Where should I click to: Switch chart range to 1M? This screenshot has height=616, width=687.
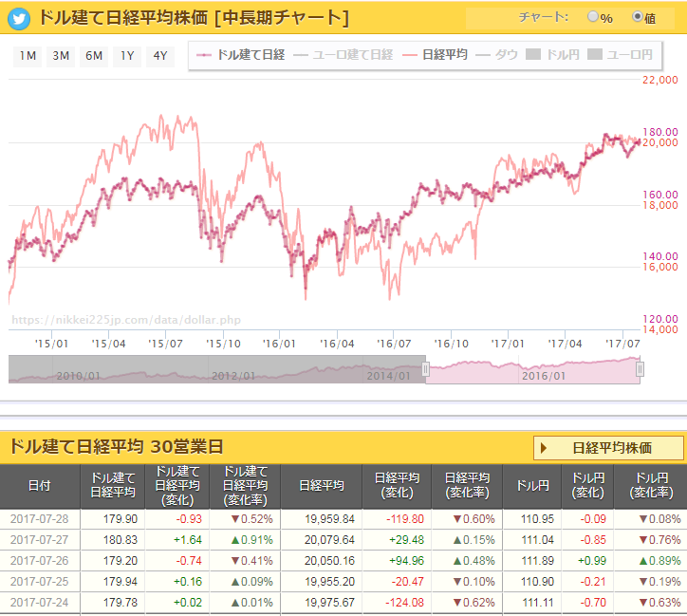pyautogui.click(x=28, y=56)
